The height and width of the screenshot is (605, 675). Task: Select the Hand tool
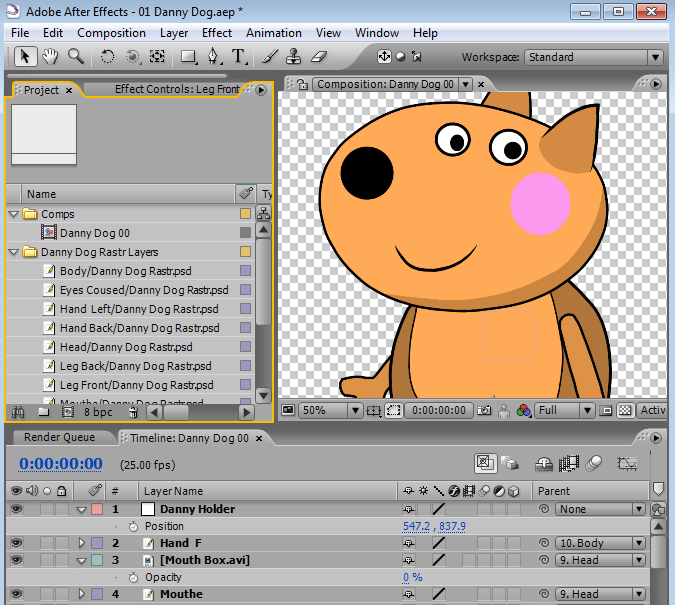[50, 56]
